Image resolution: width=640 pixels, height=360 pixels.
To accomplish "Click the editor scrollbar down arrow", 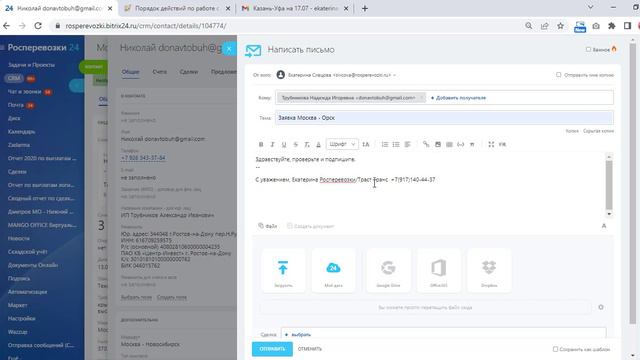I will tap(609, 214).
